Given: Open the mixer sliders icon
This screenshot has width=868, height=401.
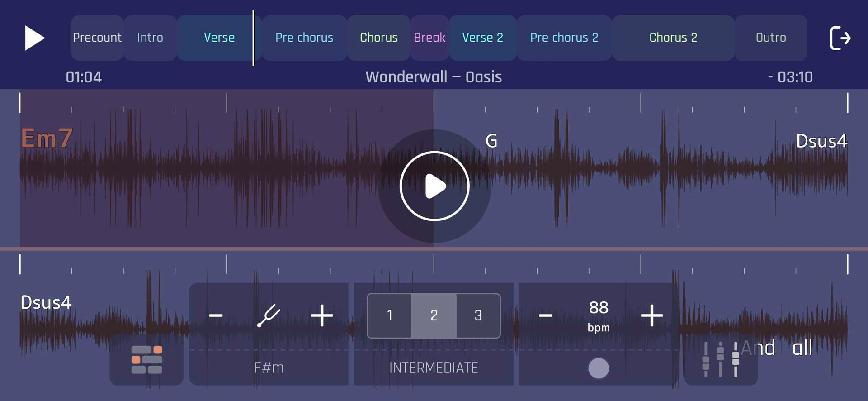Looking at the screenshot, I should pos(721,360).
